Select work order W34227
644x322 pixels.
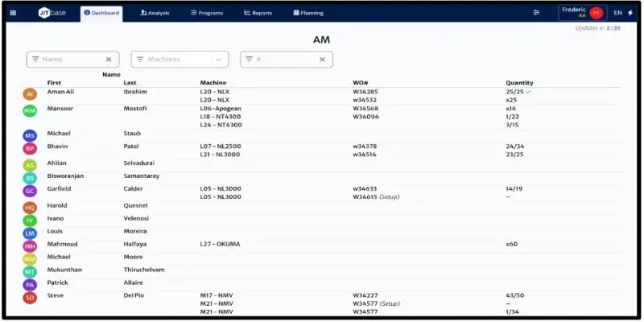[365, 295]
